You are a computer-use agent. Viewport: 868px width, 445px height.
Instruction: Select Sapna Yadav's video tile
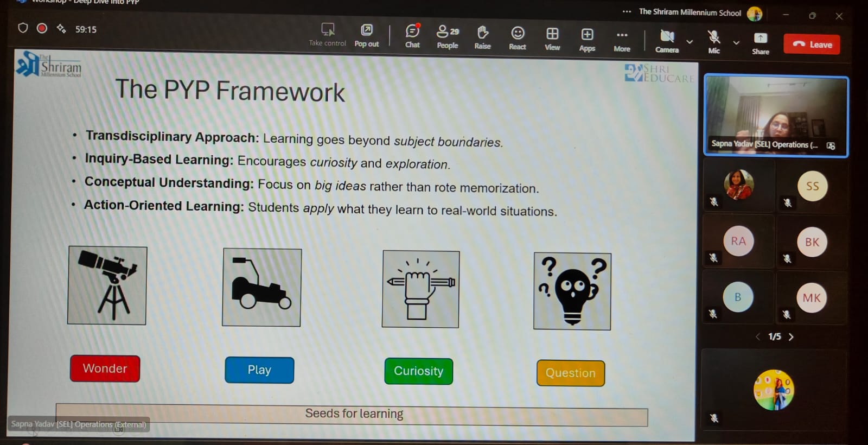(x=775, y=116)
